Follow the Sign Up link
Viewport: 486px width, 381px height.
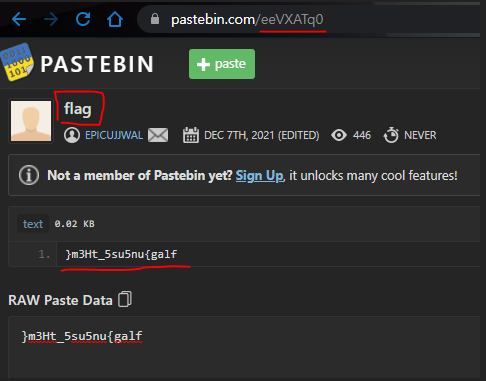(x=260, y=176)
